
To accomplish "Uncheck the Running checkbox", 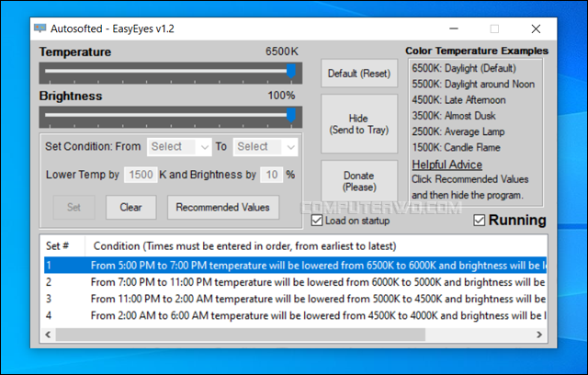I will [480, 220].
